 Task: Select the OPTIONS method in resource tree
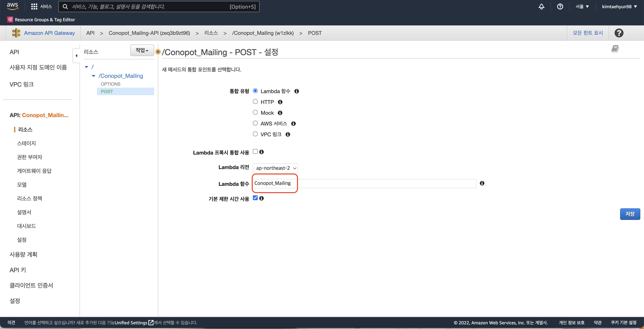(111, 84)
